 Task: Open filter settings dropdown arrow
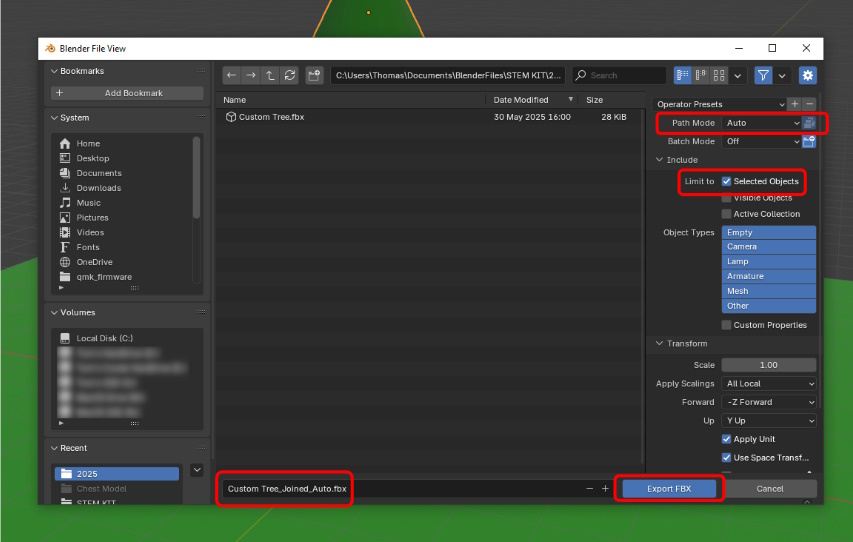pos(782,76)
